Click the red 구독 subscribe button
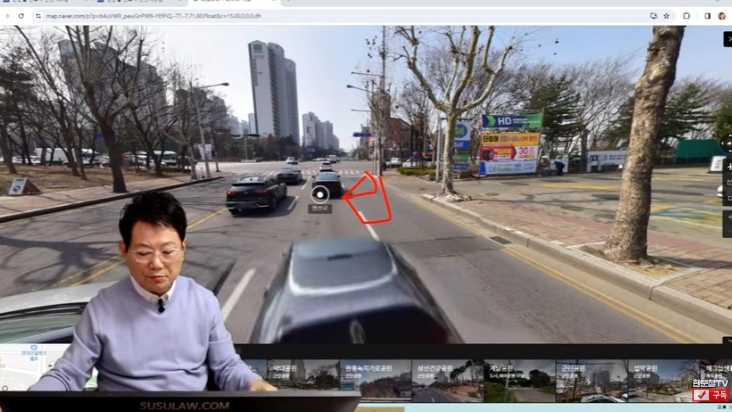Screen dimensions: 732x412 (x=711, y=395)
